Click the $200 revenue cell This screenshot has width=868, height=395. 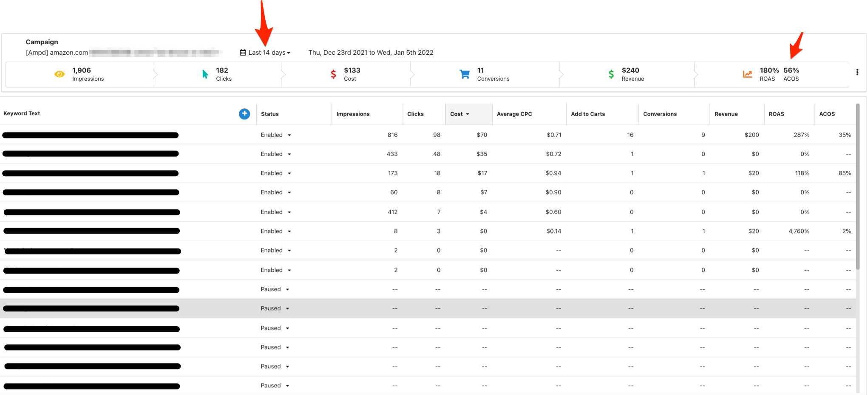[x=752, y=135]
